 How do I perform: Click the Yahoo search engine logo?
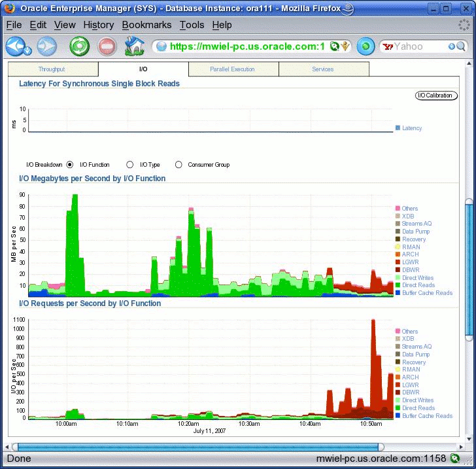tap(387, 46)
